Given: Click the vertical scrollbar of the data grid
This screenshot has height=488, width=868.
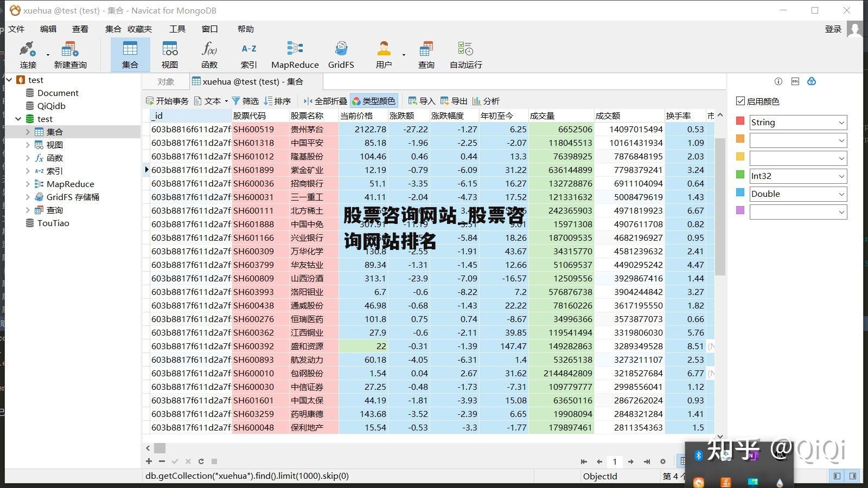Looking at the screenshot, I should pyautogui.click(x=720, y=206).
